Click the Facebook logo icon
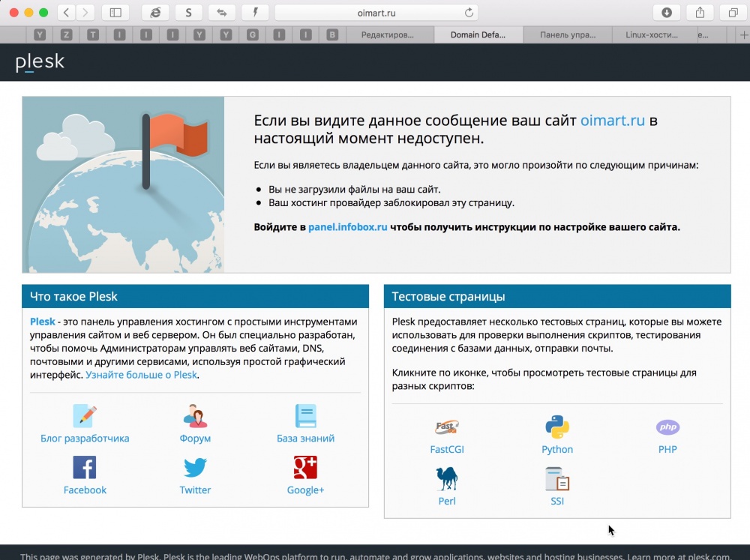Viewport: 750px width, 560px height. click(85, 467)
